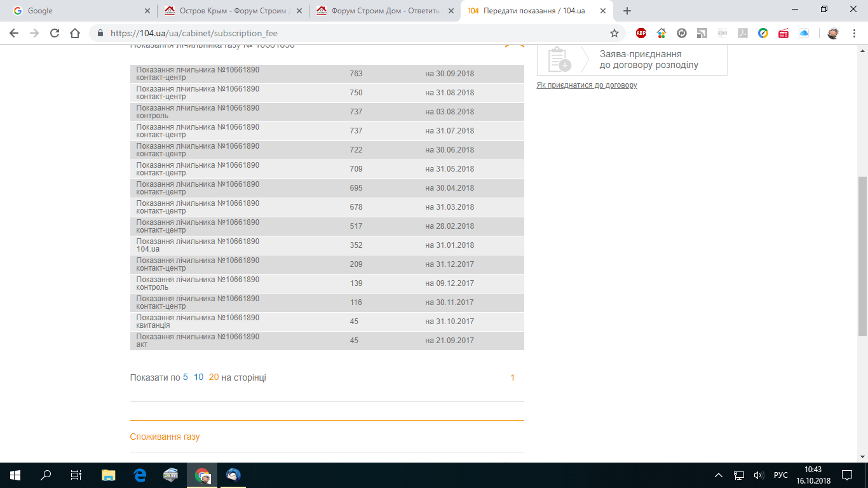Open the РУС keyboard language switcher
The height and width of the screenshot is (488, 868).
780,475
